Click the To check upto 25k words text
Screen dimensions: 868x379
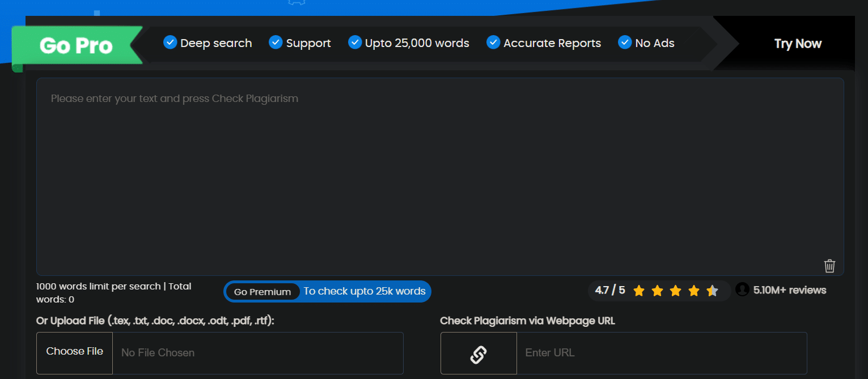(x=365, y=291)
